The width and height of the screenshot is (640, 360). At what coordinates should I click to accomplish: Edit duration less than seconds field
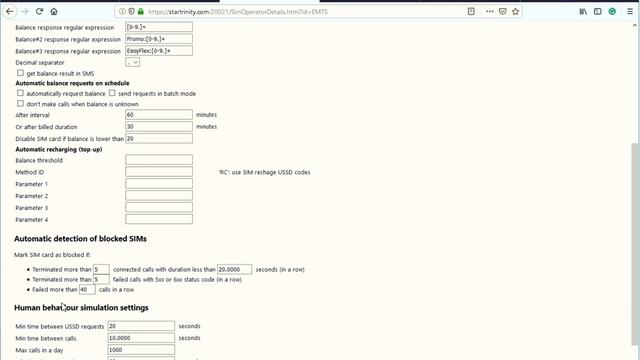coord(234,269)
